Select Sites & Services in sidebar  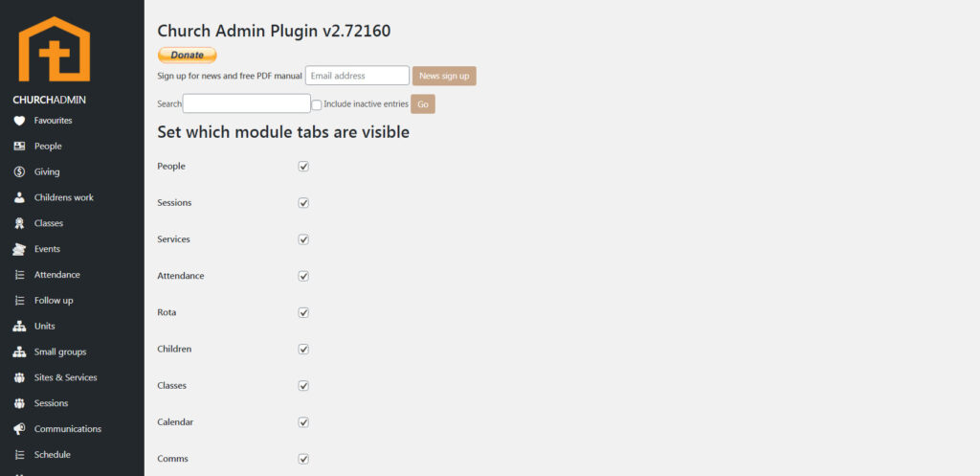click(x=65, y=377)
